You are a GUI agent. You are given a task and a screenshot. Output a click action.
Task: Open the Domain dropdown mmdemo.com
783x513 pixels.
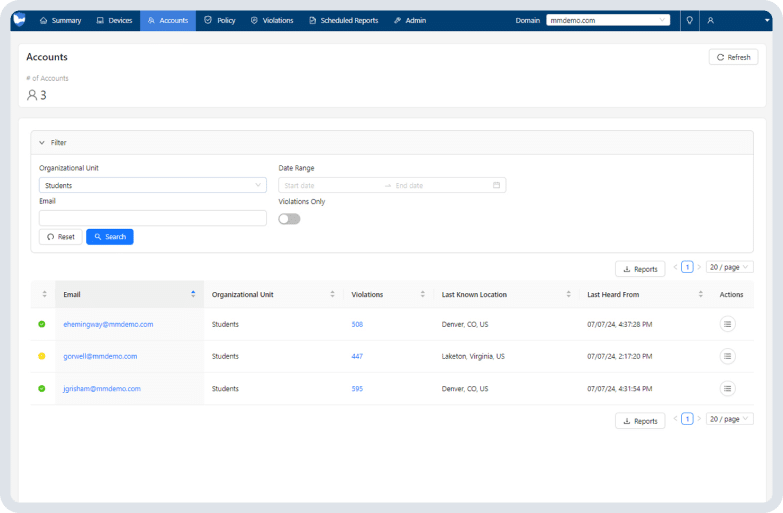tap(608, 20)
